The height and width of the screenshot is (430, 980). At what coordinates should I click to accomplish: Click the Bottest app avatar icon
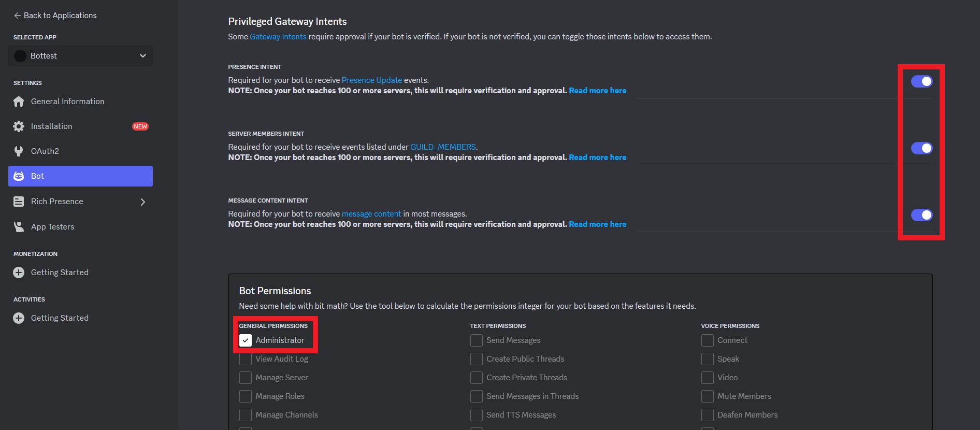[x=20, y=56]
